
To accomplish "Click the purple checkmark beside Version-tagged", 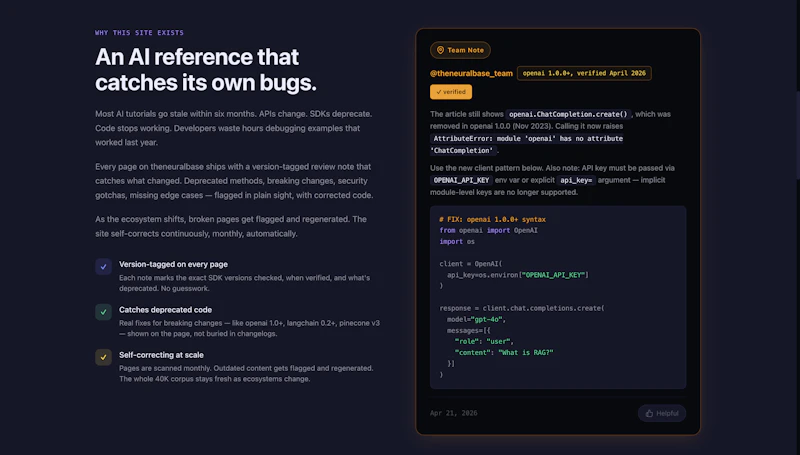I will point(104,266).
